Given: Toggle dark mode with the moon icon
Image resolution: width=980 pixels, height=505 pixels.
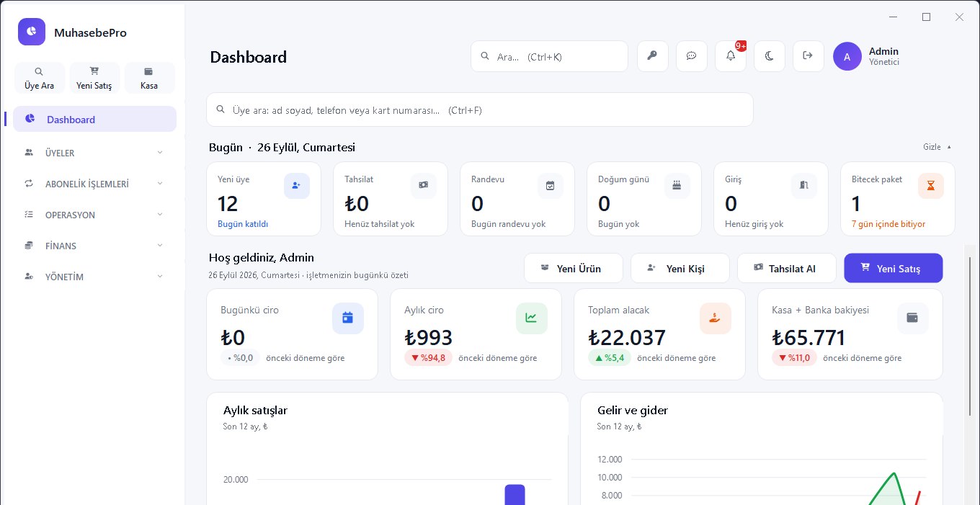Looking at the screenshot, I should 770,56.
